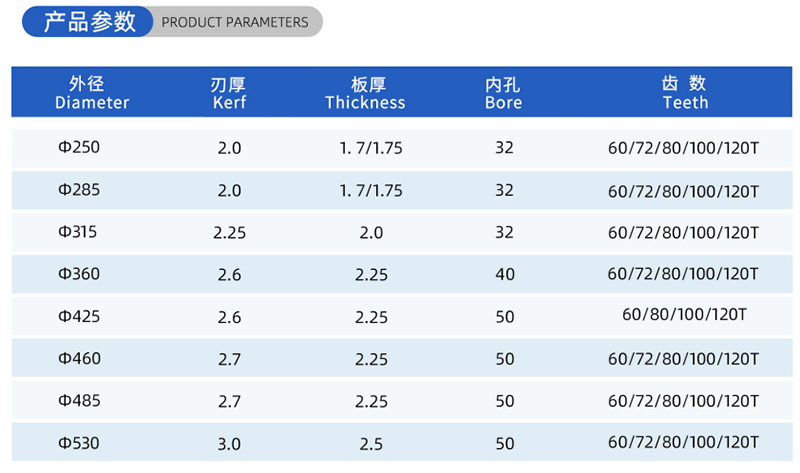Image resolution: width=800 pixels, height=473 pixels.
Task: Select the Kerf column header
Action: point(229,93)
